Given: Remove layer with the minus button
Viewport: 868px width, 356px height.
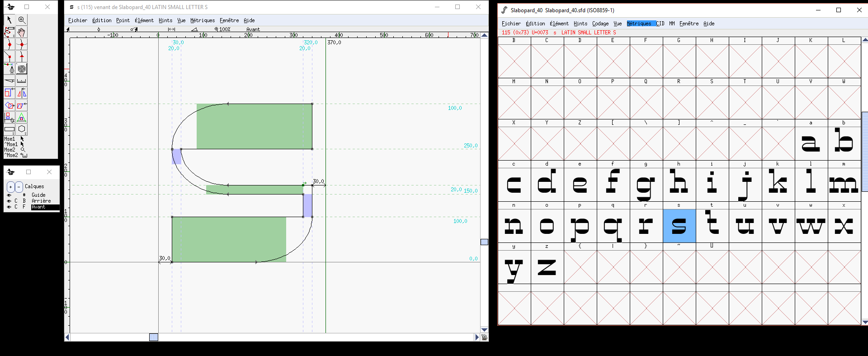Looking at the screenshot, I should 19,186.
